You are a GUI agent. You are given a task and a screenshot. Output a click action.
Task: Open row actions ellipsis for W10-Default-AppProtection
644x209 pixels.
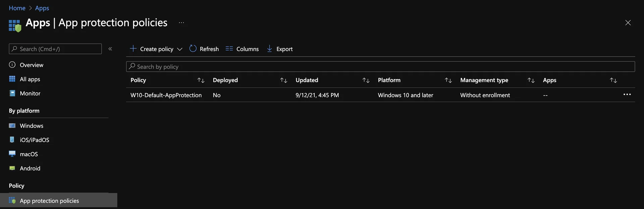tap(627, 94)
